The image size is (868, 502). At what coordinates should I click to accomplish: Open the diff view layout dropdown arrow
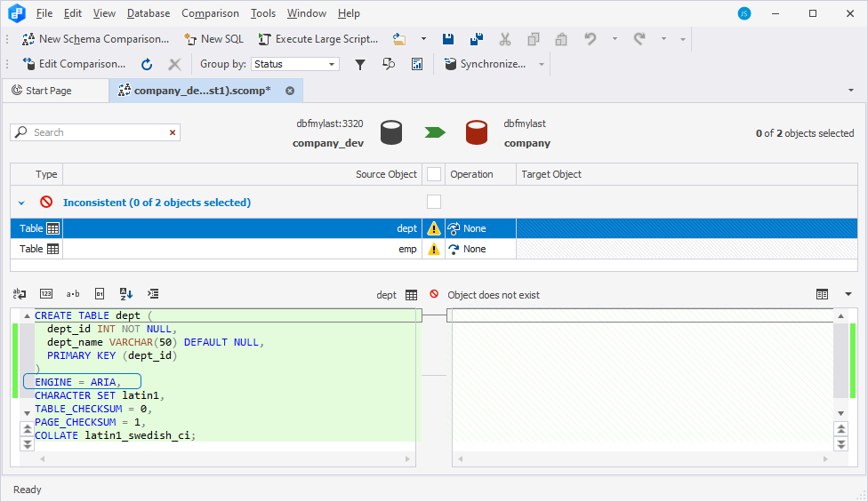click(848, 295)
